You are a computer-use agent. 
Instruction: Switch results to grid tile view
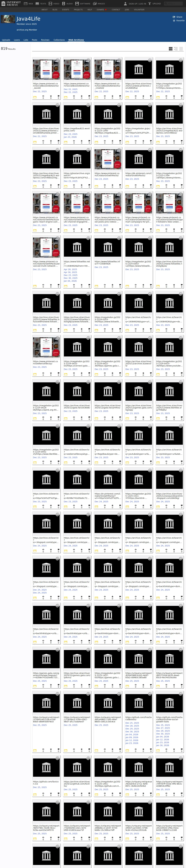[x=170, y=49]
